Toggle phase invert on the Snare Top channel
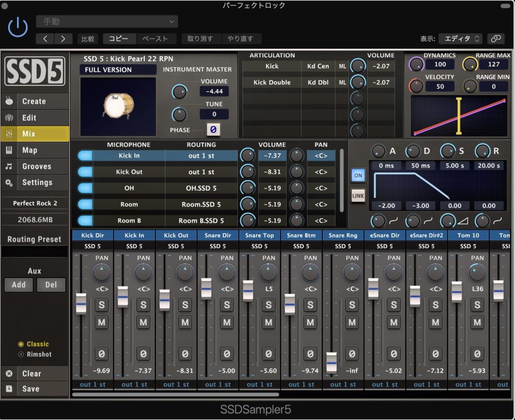Viewport: 515px width, 420px height. coord(269,354)
